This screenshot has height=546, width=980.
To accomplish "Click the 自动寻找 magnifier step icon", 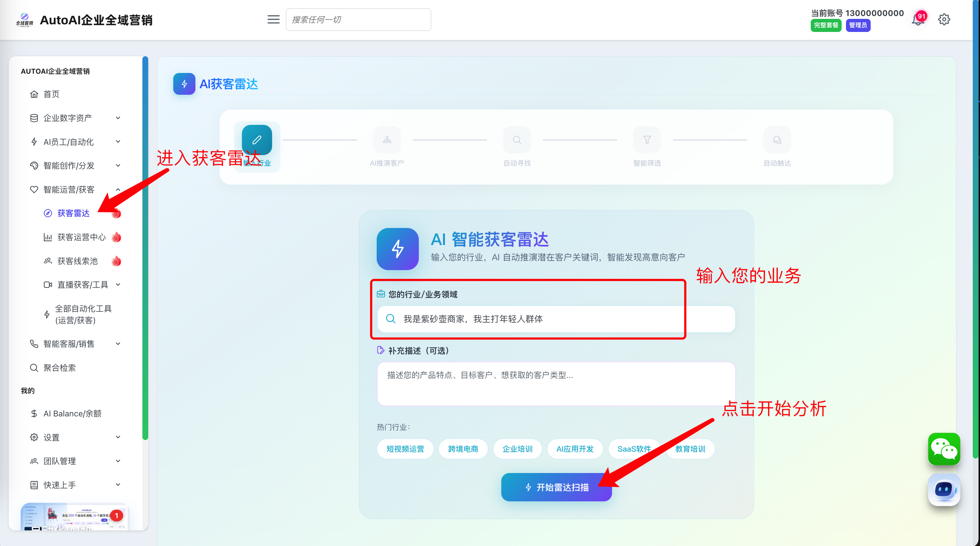I will point(517,140).
